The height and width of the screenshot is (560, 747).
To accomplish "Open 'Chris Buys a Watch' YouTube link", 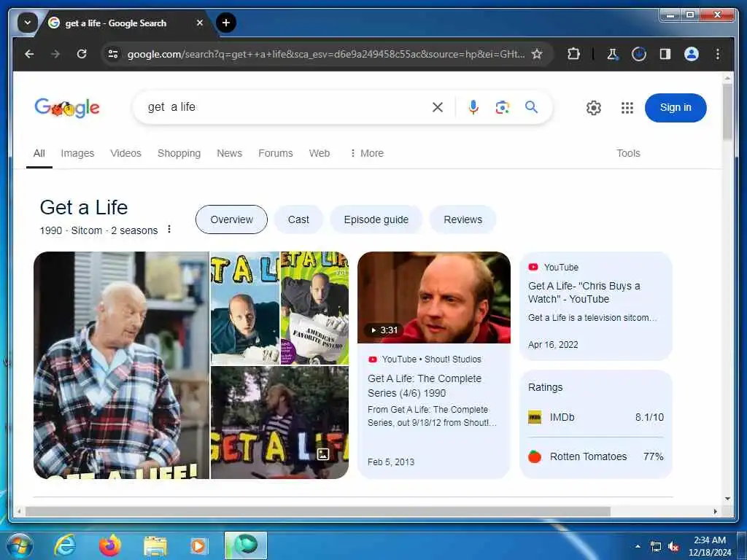I will point(584,292).
